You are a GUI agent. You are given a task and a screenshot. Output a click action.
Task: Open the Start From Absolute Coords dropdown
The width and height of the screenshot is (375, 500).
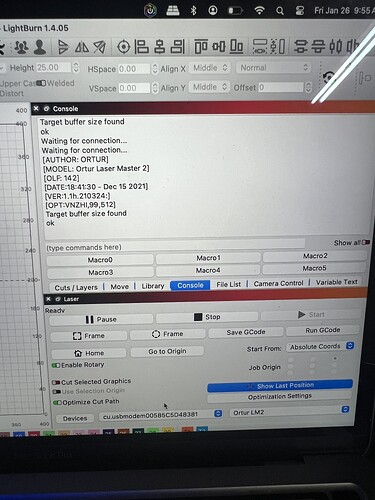(x=321, y=346)
